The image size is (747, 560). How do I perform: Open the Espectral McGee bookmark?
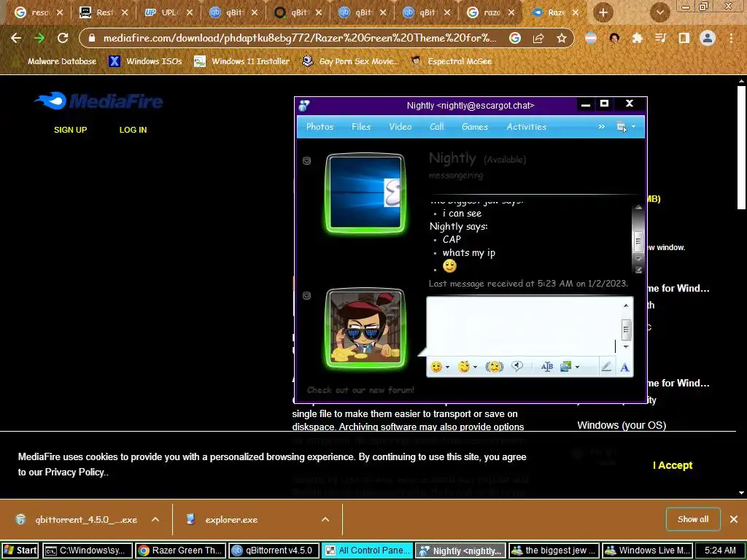pyautogui.click(x=451, y=61)
